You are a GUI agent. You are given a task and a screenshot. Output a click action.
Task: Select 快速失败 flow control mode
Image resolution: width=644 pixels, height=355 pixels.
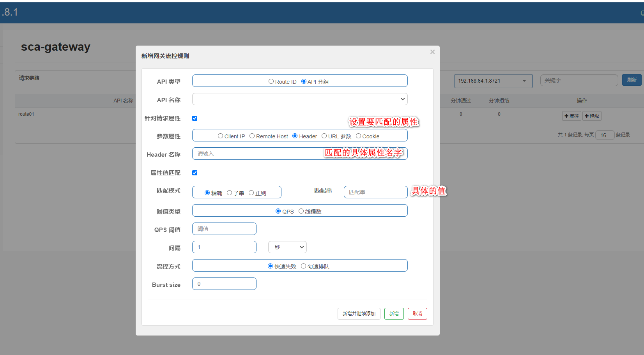click(x=270, y=266)
